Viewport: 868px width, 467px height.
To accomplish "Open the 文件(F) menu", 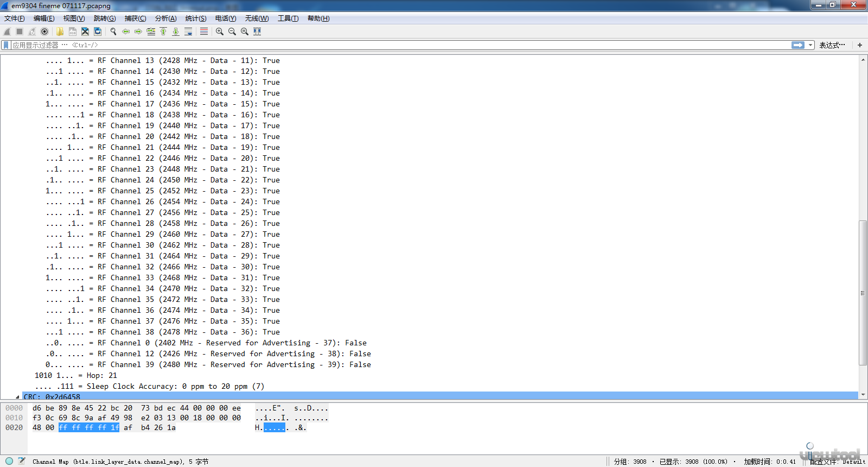I will point(15,18).
